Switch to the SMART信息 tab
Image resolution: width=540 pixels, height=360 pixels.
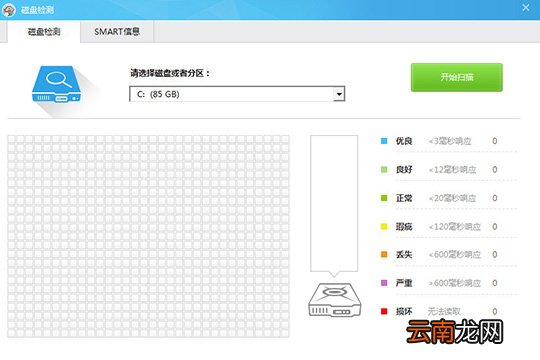[117, 32]
